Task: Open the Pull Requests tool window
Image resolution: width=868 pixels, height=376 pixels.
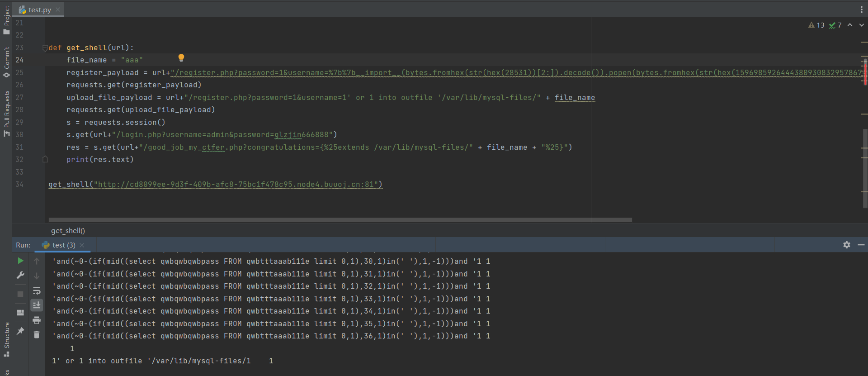Action: pos(6,113)
